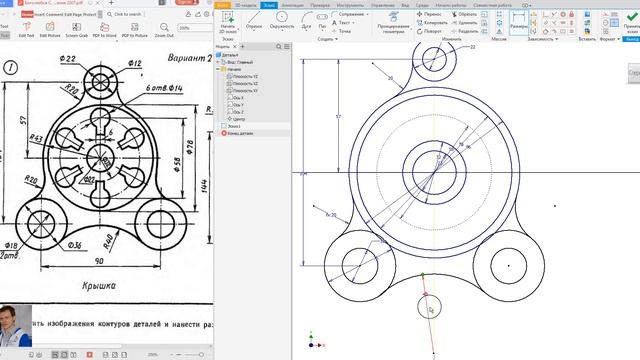Select the Отрезок line tool
The width and height of the screenshot is (640, 360).
[x=254, y=21]
